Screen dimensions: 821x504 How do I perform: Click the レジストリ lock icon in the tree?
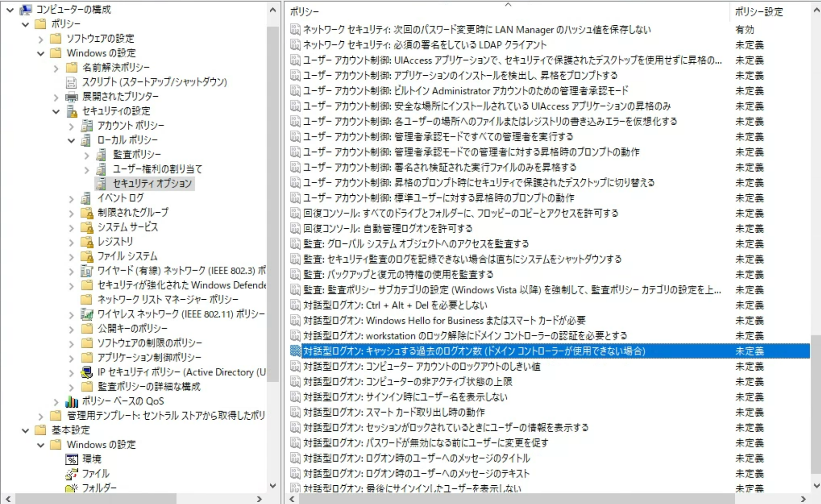pyautogui.click(x=86, y=242)
